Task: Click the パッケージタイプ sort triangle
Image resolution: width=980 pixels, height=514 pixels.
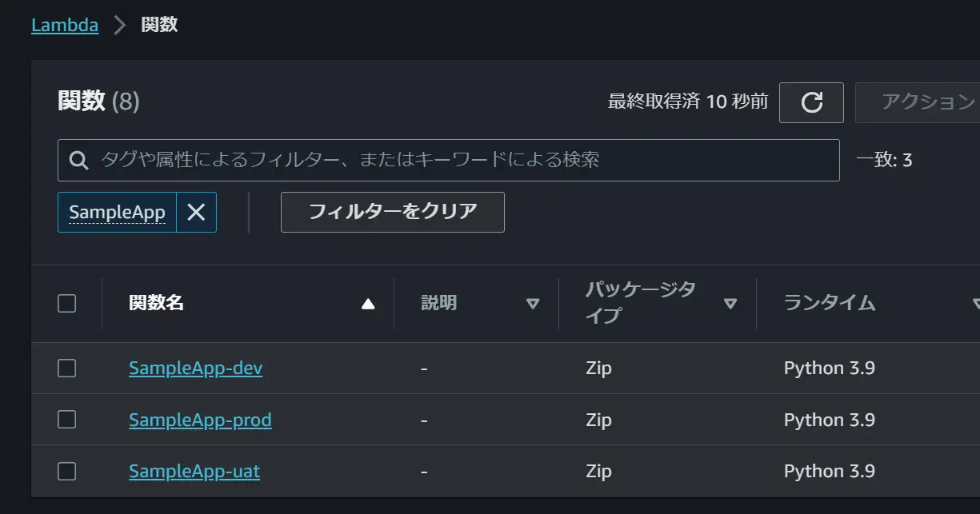Action: [730, 304]
